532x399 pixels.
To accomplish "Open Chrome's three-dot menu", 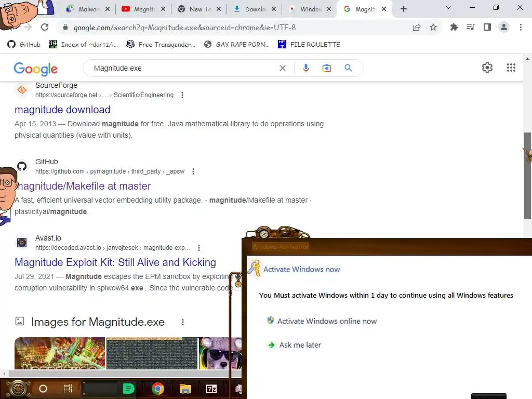I will click(521, 27).
